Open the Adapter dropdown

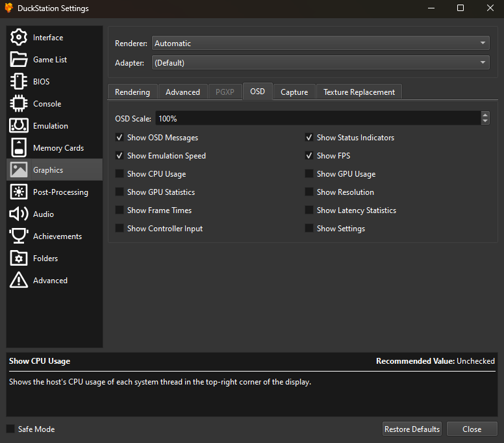[x=320, y=63]
